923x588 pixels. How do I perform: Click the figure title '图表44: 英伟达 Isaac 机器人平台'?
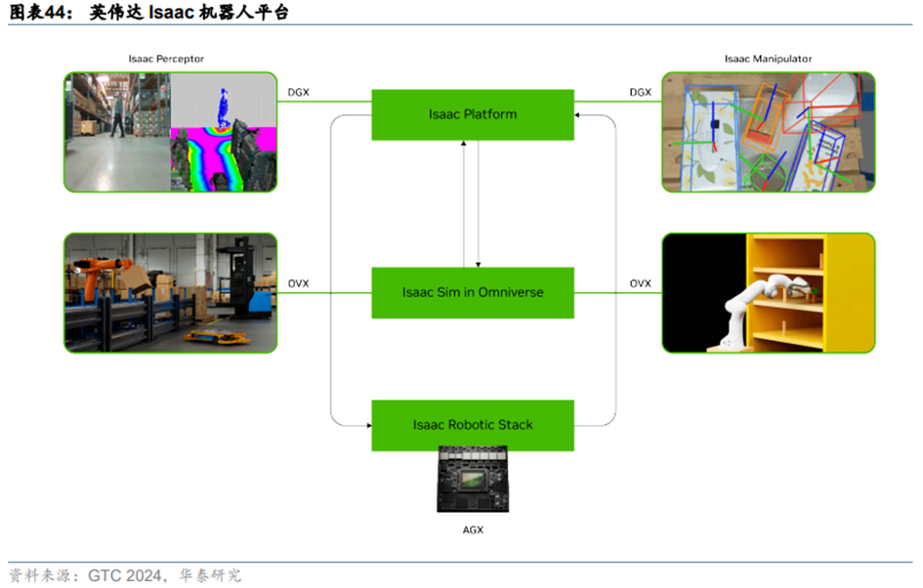(149, 12)
